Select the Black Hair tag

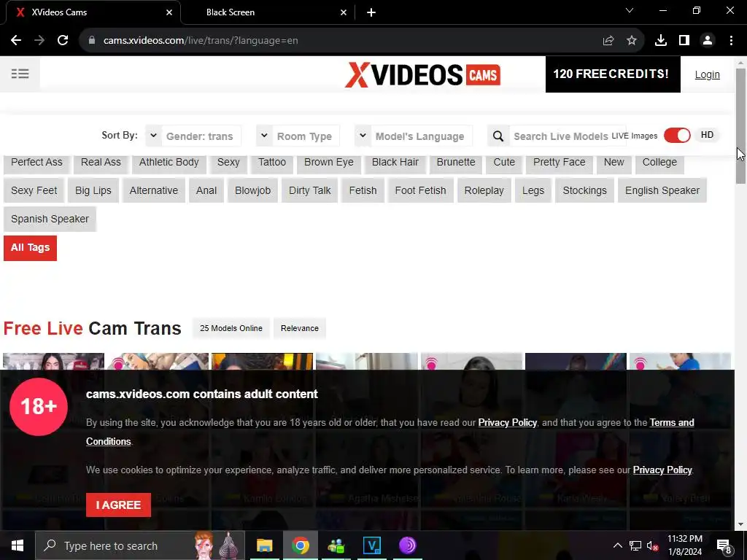tap(395, 163)
